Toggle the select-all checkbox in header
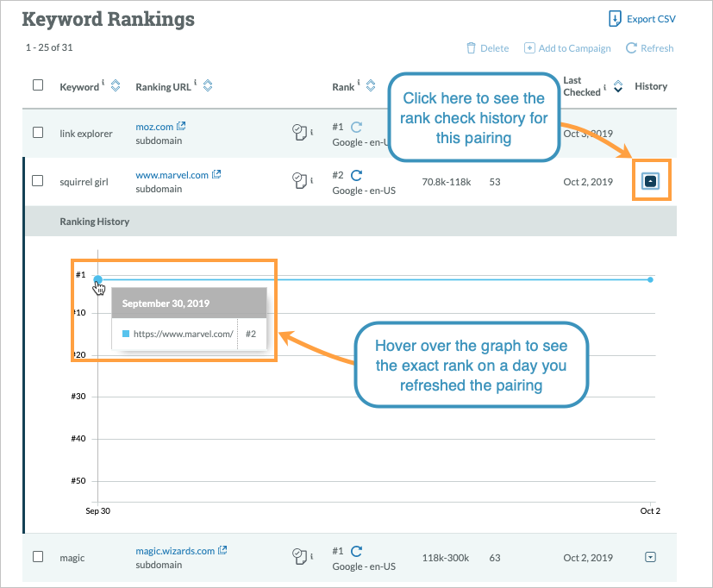Screen dimensions: 713x588 point(38,85)
